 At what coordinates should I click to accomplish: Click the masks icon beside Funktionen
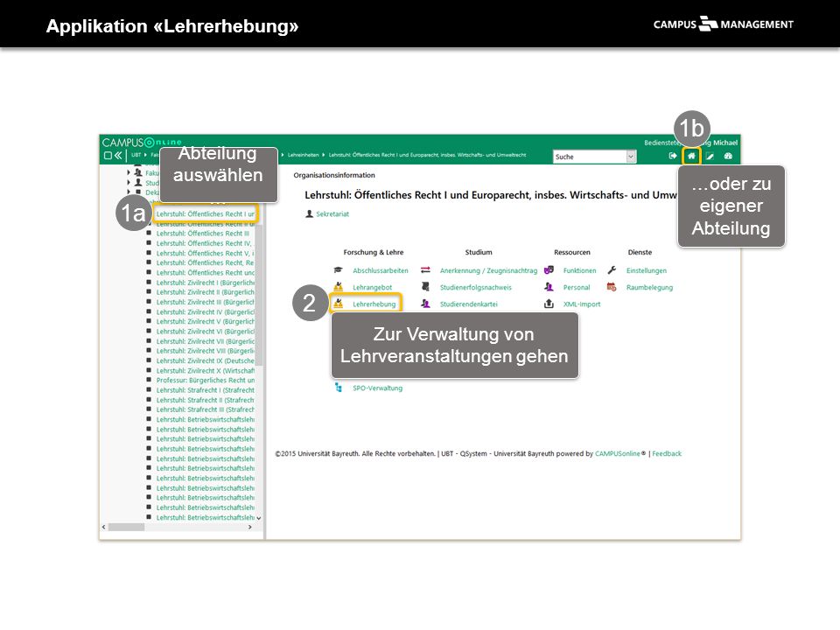(x=549, y=270)
